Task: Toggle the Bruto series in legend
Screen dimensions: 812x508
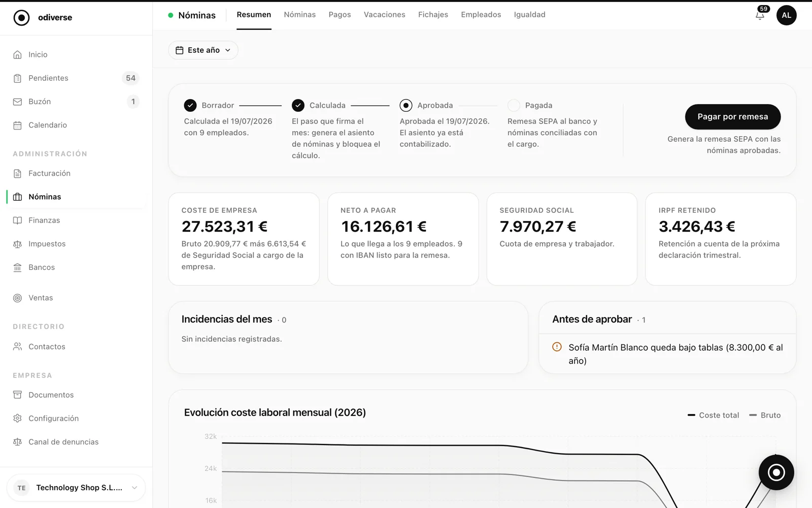Action: pyautogui.click(x=765, y=415)
